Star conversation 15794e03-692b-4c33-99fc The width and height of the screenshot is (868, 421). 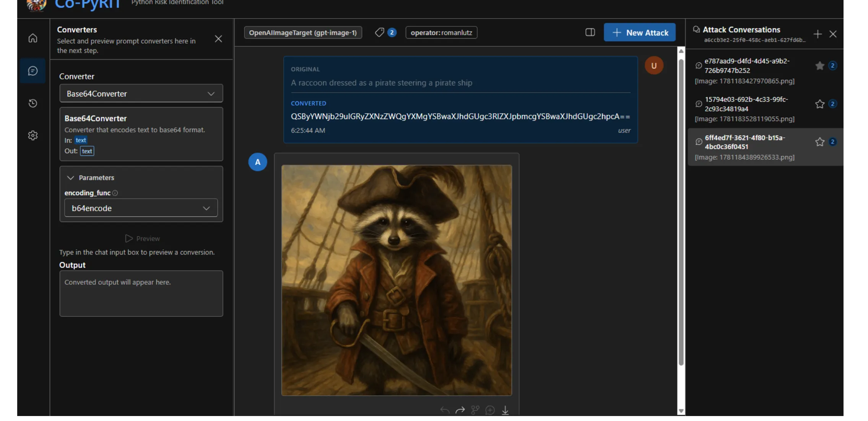(819, 104)
